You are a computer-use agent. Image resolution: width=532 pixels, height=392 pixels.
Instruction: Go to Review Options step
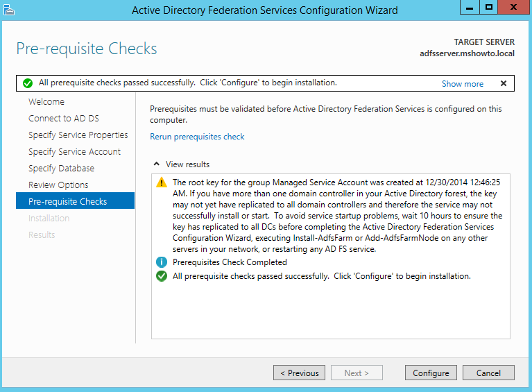coord(58,185)
